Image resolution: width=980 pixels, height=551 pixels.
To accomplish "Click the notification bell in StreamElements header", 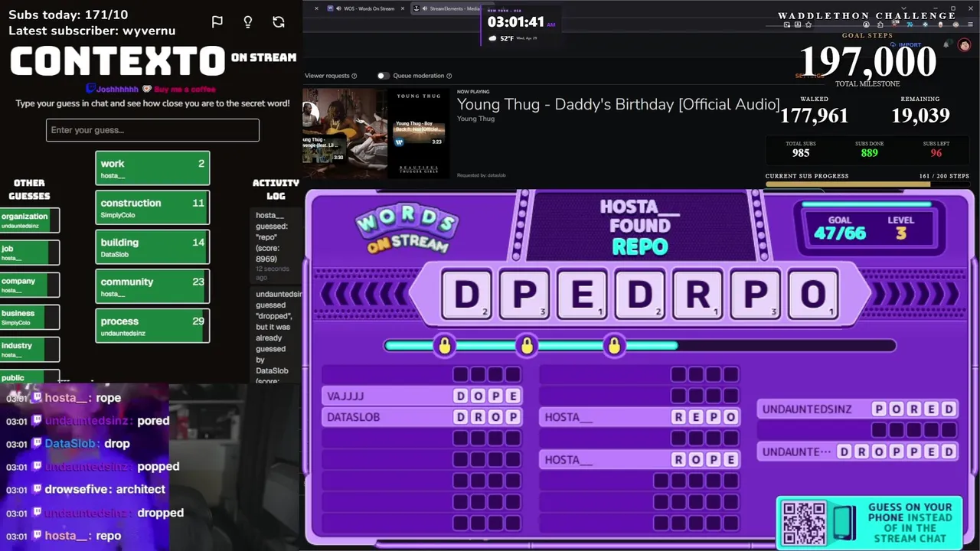I will (948, 45).
